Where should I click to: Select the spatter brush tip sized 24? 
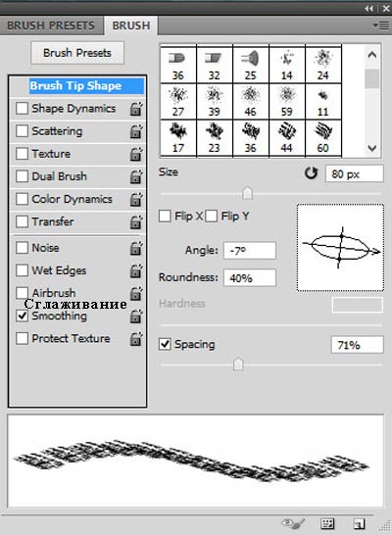[x=323, y=64]
